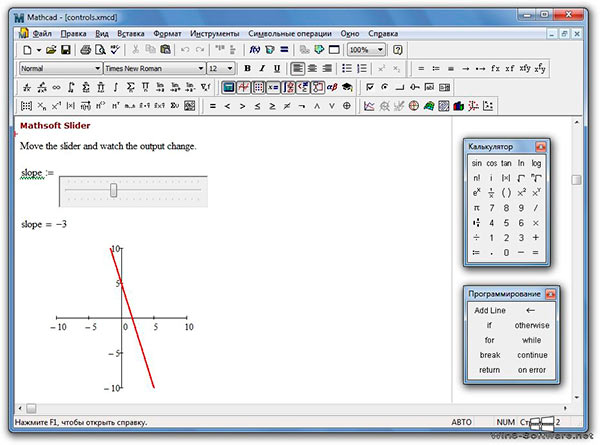Insert a matrix from Matrix toolbar
600x445 pixels.
coord(26,106)
